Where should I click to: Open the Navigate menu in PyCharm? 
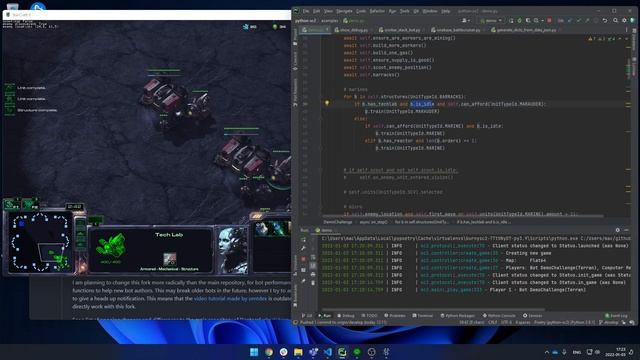click(x=344, y=11)
